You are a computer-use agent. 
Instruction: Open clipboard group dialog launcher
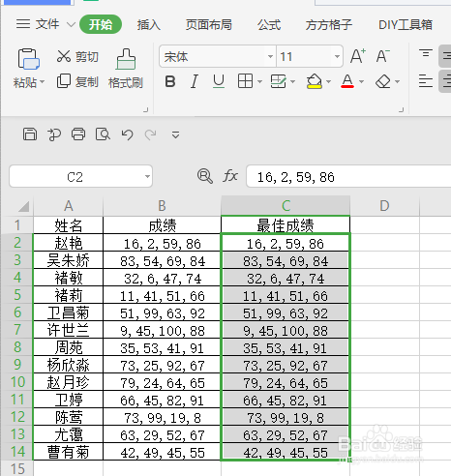pos(146,110)
